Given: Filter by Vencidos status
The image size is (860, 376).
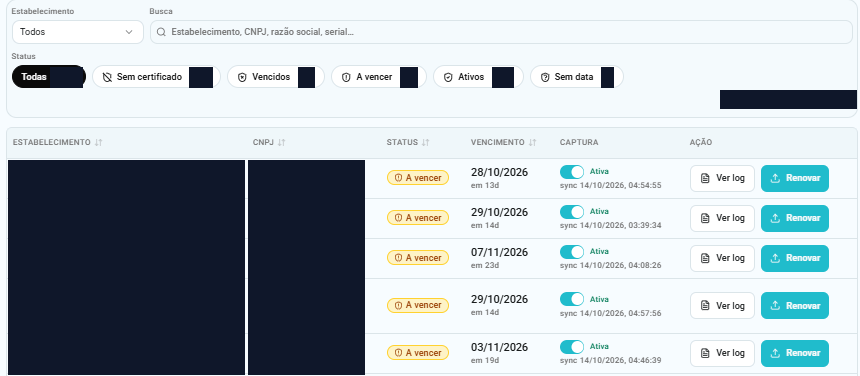Looking at the screenshot, I should (x=276, y=77).
